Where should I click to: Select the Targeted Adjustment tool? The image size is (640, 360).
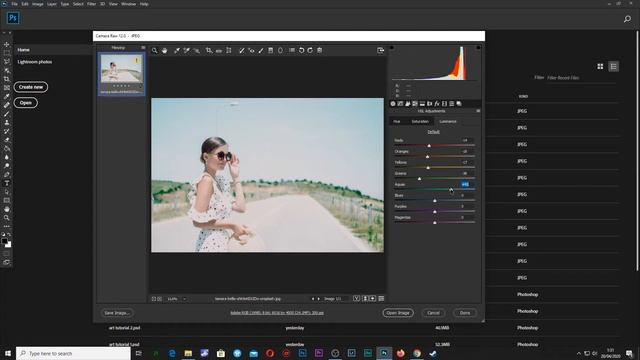[197, 51]
